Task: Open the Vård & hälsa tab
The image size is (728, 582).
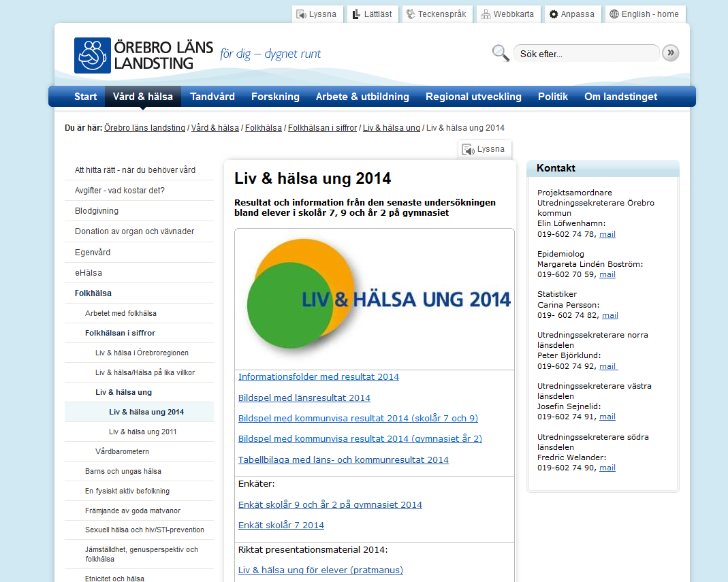Action: (x=143, y=97)
